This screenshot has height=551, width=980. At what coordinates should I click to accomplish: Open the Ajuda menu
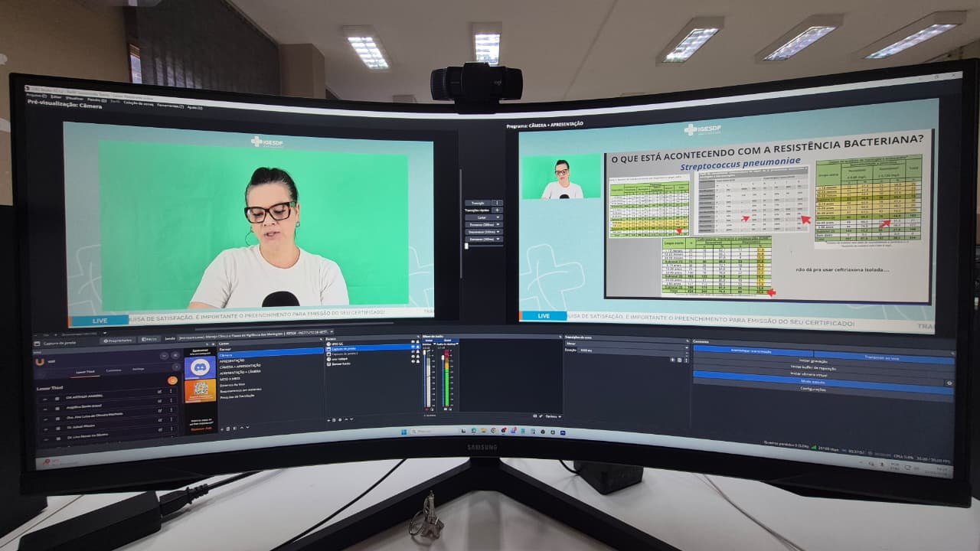click(x=194, y=106)
